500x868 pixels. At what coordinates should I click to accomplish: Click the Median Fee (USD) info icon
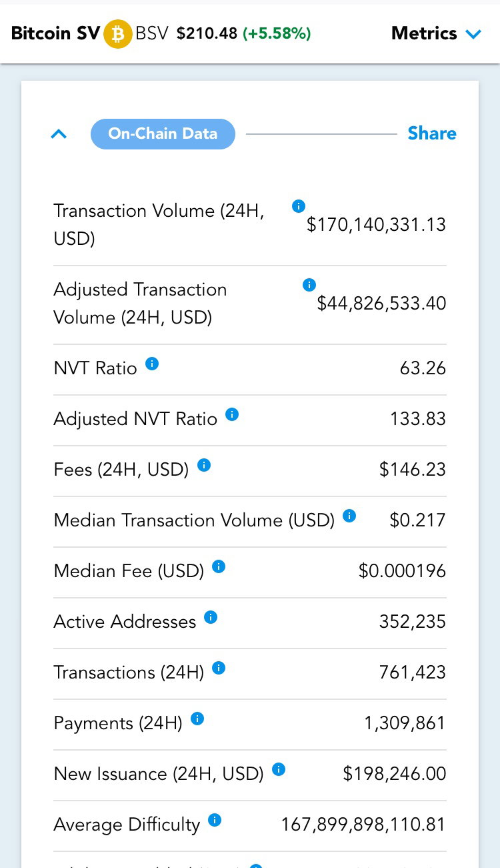[x=219, y=566]
